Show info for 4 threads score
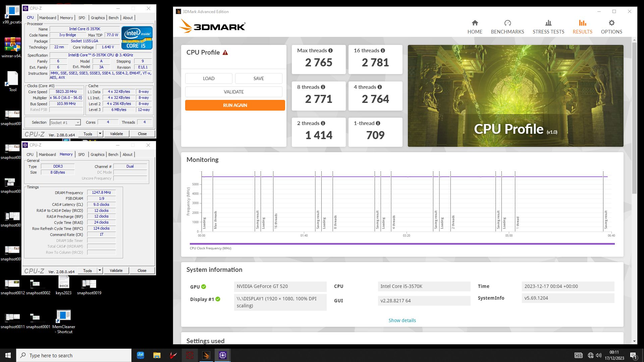The height and width of the screenshot is (362, 644). [x=379, y=87]
